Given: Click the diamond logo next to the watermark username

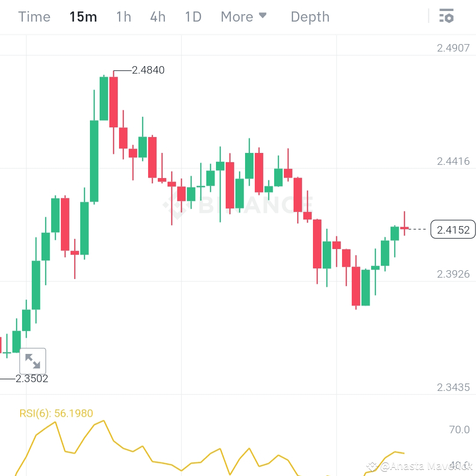Looking at the screenshot, I should click(x=373, y=466).
